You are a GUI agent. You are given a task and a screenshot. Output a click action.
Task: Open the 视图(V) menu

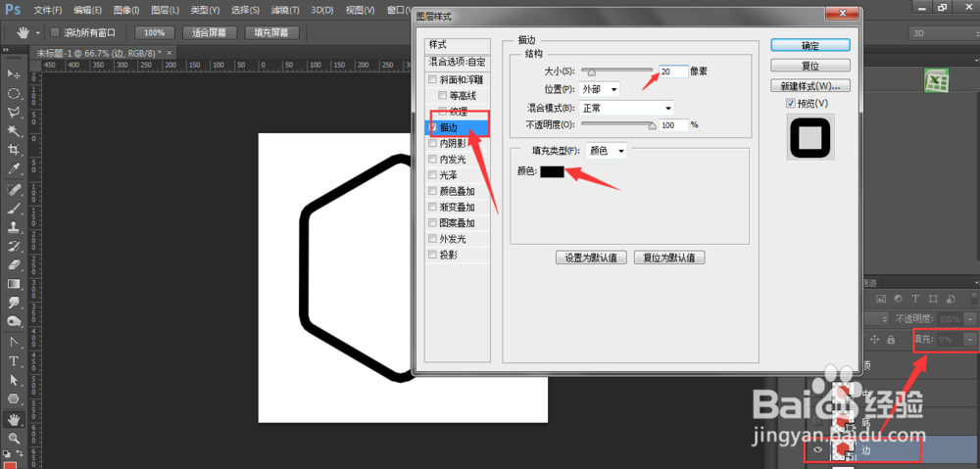360,11
